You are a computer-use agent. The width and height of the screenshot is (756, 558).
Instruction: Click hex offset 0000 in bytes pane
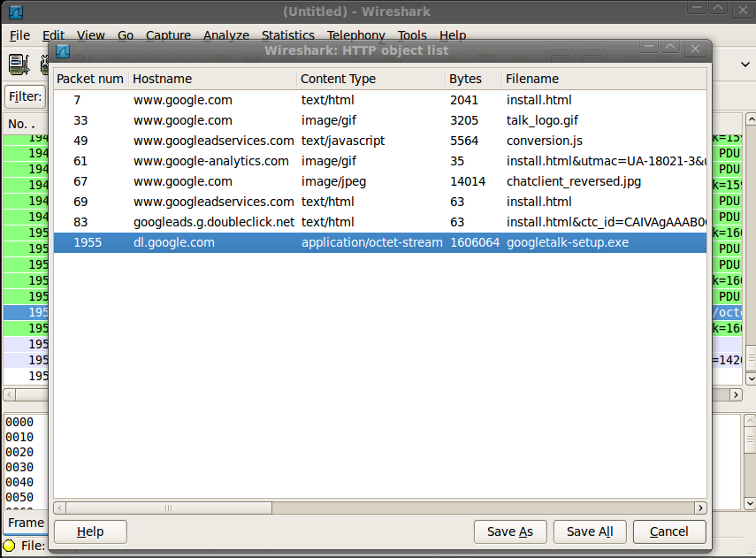[x=19, y=422]
